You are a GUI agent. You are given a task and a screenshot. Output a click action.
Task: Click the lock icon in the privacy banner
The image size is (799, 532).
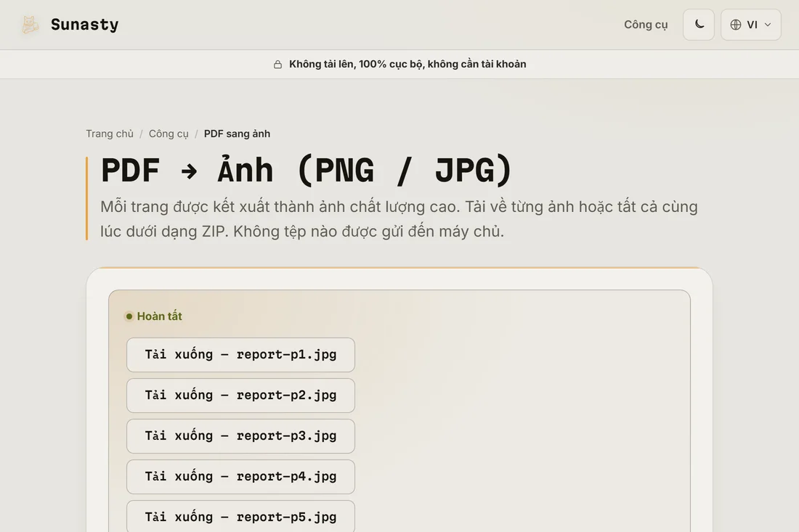click(277, 64)
